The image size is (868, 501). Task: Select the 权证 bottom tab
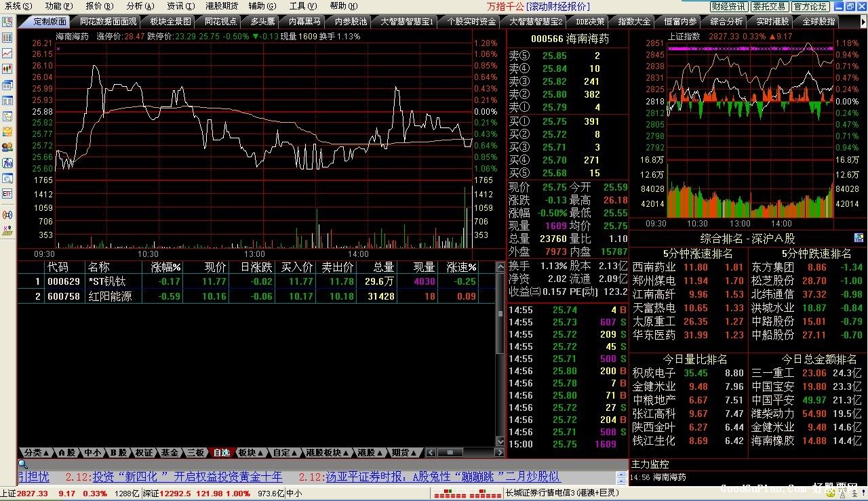pyautogui.click(x=144, y=452)
